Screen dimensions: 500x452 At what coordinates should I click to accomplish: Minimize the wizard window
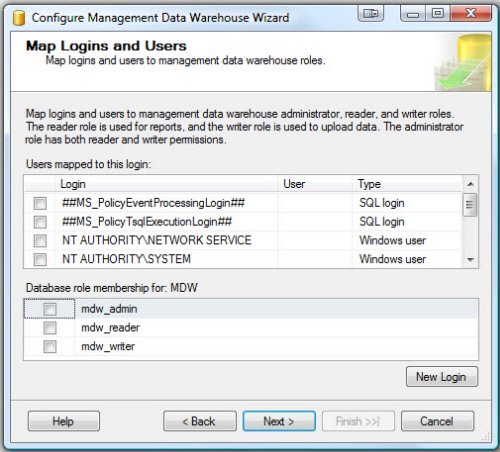413,14
